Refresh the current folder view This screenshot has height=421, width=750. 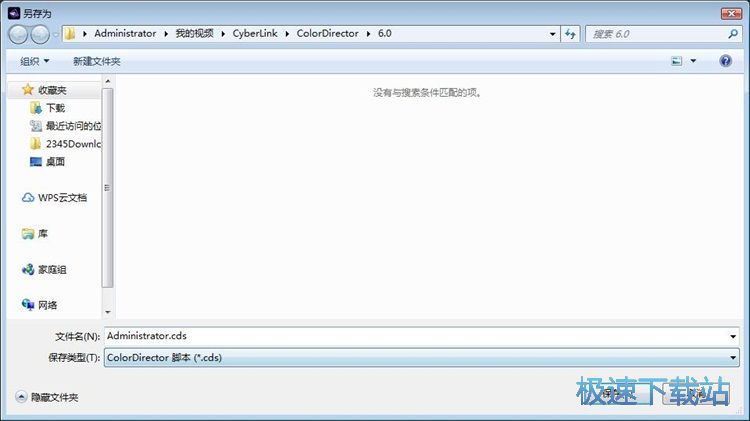pyautogui.click(x=570, y=34)
